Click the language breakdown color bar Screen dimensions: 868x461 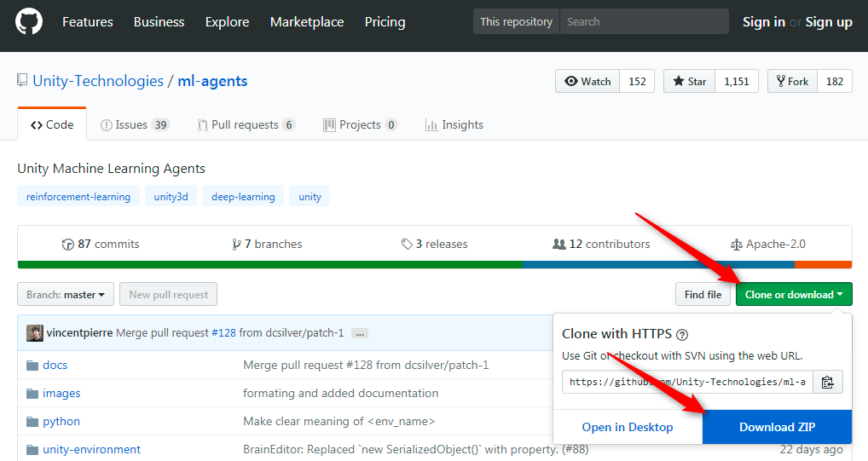(x=435, y=264)
